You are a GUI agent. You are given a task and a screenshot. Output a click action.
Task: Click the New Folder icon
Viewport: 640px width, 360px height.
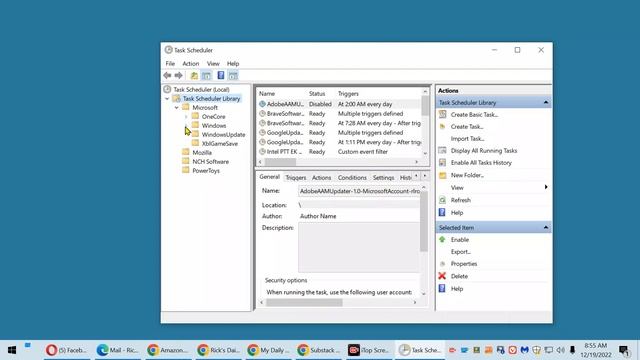(442, 175)
